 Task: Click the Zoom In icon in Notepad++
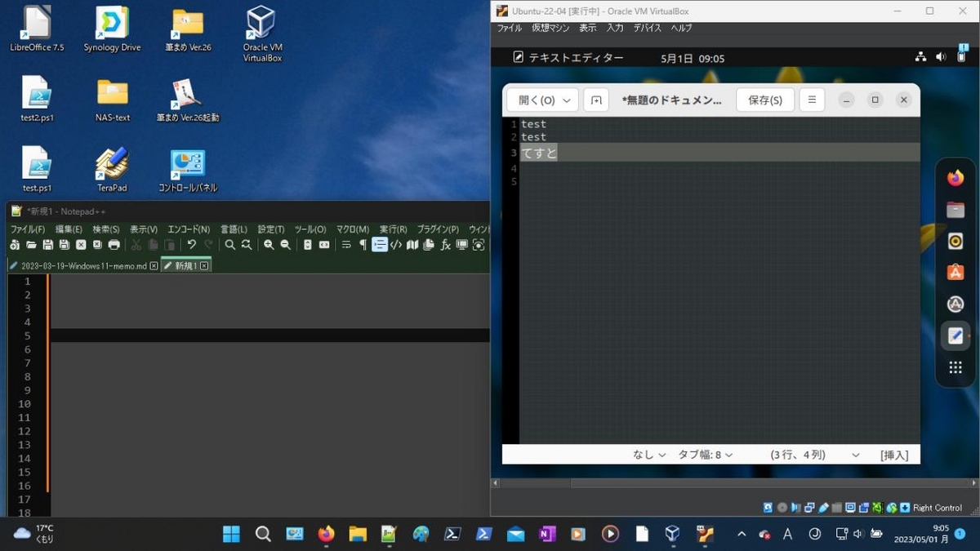coord(269,245)
